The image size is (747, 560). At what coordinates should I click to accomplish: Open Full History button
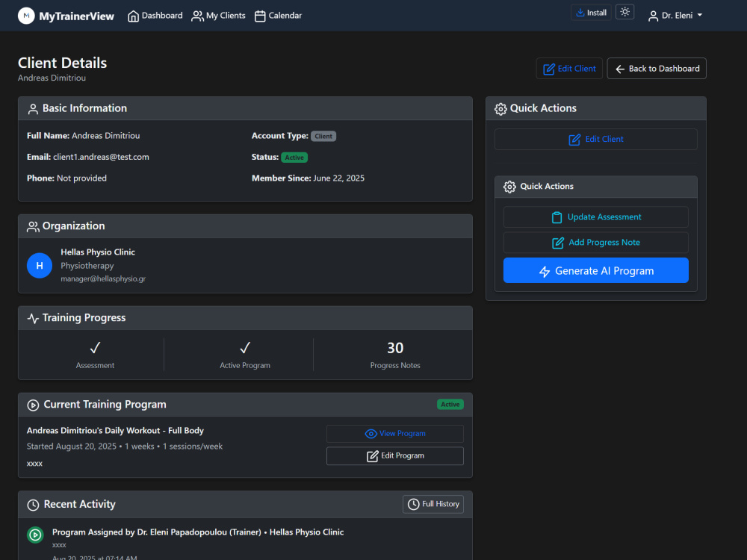point(433,504)
